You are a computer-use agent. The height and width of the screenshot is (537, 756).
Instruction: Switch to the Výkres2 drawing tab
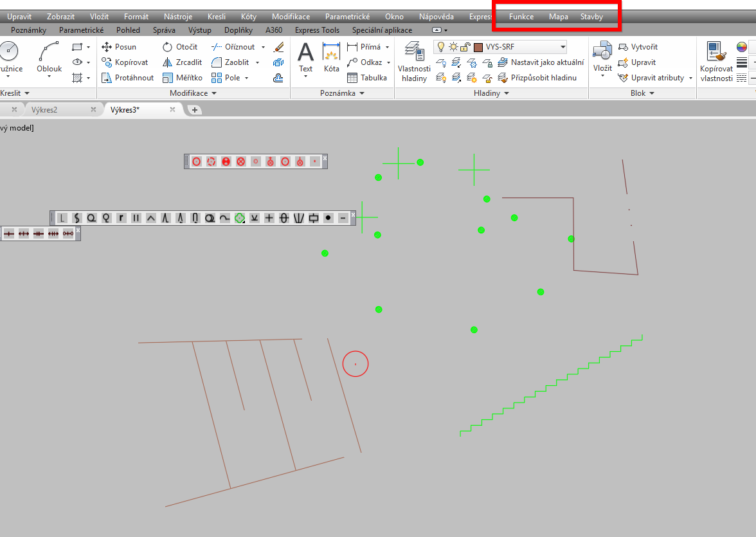click(44, 110)
